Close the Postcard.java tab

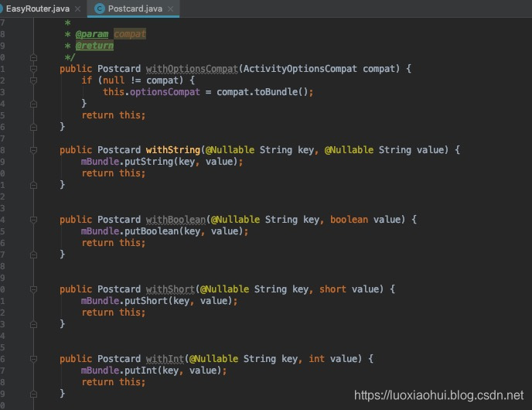coord(171,9)
